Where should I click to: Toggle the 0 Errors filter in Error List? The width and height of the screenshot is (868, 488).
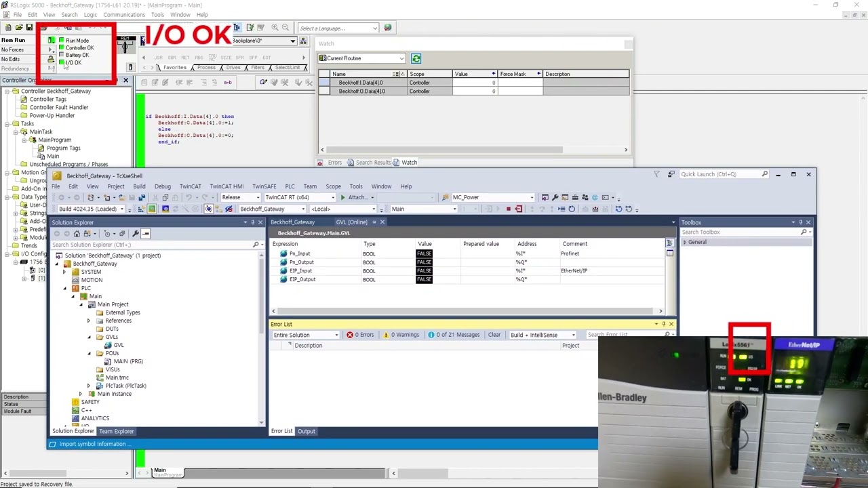[360, 335]
